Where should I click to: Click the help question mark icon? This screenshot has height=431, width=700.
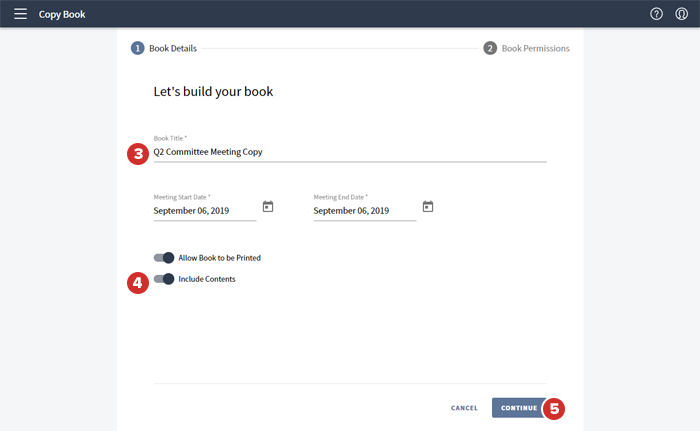(x=656, y=14)
